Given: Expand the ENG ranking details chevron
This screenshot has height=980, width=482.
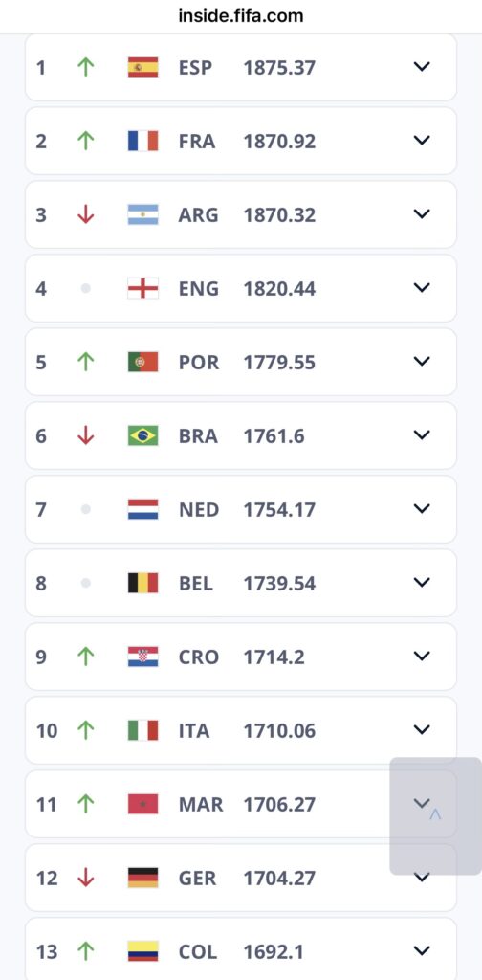Looking at the screenshot, I should click(x=422, y=287).
